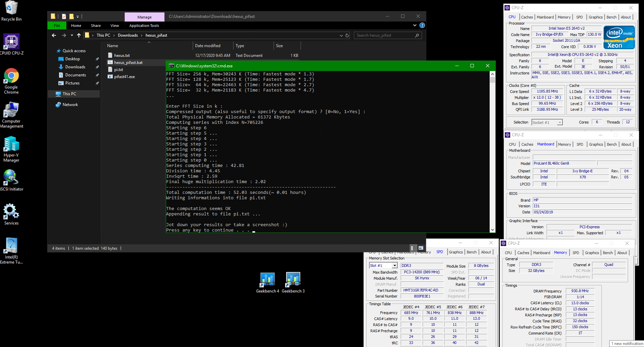Click the Forward arrow in File Explorer
The image size is (644, 347).
pos(64,35)
